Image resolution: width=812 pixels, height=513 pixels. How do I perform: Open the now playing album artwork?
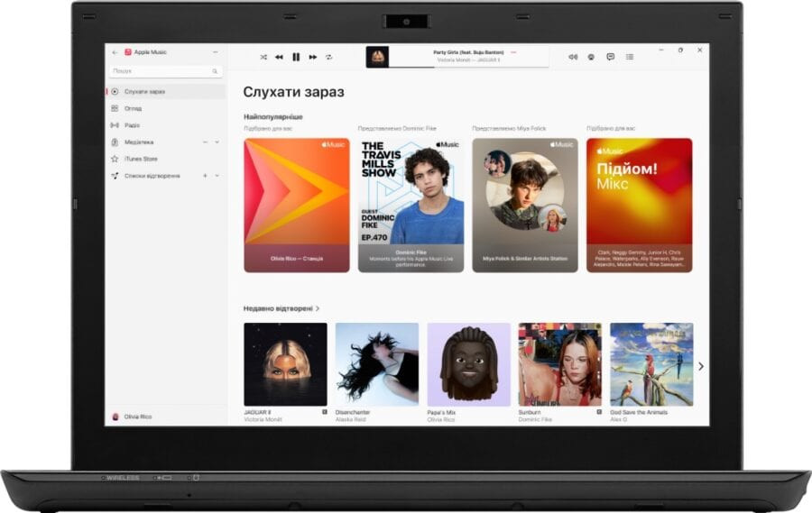(377, 57)
